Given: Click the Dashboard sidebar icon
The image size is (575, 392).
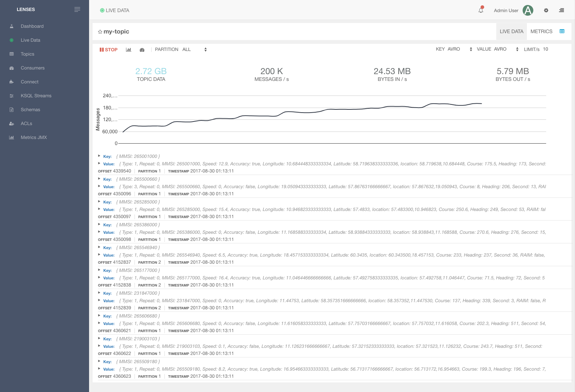Looking at the screenshot, I should click(11, 26).
